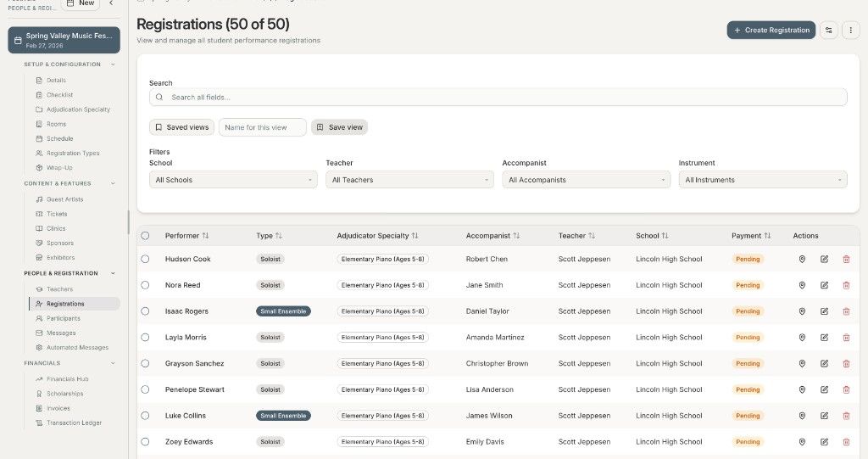This screenshot has height=459, width=868.
Task: Go to Financials Hub in sidebar
Action: pyautogui.click(x=67, y=379)
